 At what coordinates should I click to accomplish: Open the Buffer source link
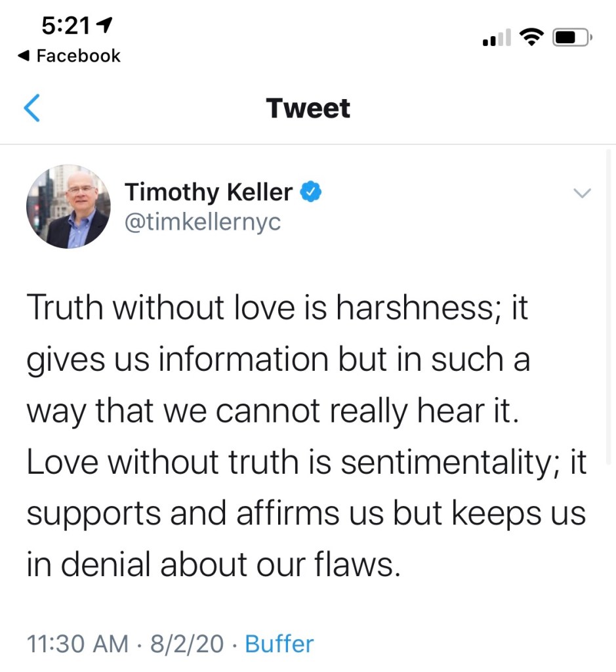pyautogui.click(x=279, y=644)
